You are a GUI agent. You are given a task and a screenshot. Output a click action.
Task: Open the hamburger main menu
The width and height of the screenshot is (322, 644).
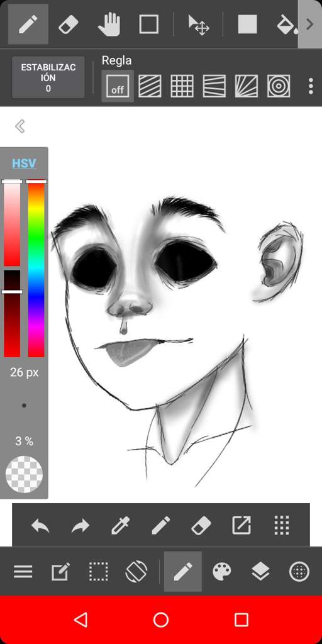[23, 571]
